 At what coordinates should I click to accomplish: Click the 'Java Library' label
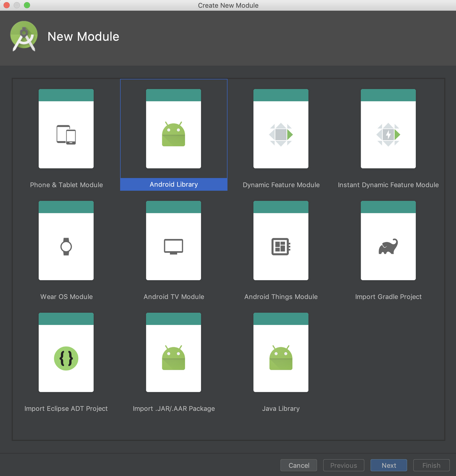point(281,408)
